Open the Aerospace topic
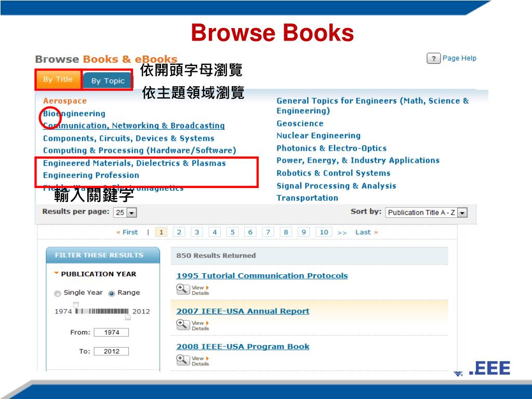 click(x=65, y=101)
